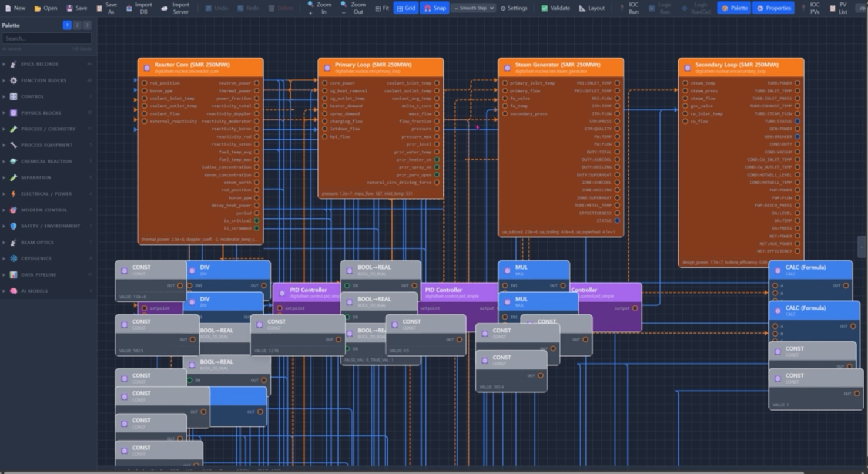Expand the AI MODELS category

coord(47,291)
